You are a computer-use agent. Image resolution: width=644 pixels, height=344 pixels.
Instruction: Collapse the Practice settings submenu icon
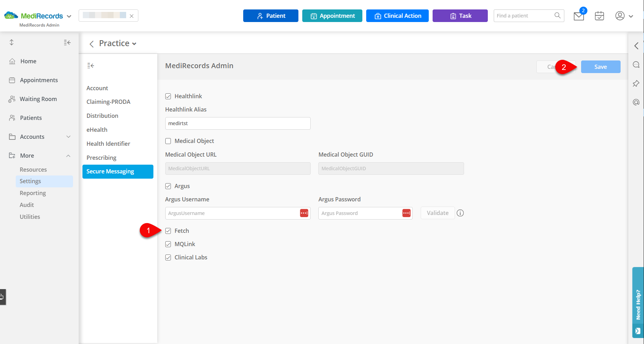(91, 65)
